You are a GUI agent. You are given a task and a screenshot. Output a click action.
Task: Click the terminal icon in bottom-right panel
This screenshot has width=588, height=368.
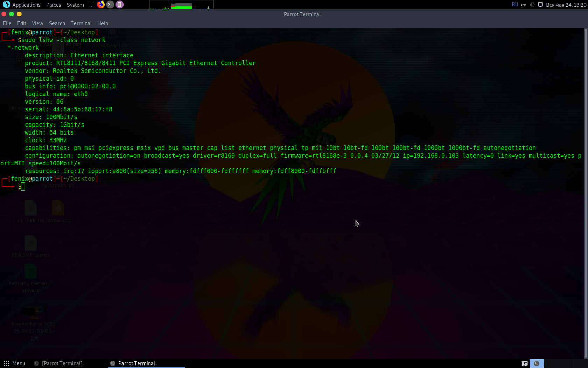537,363
